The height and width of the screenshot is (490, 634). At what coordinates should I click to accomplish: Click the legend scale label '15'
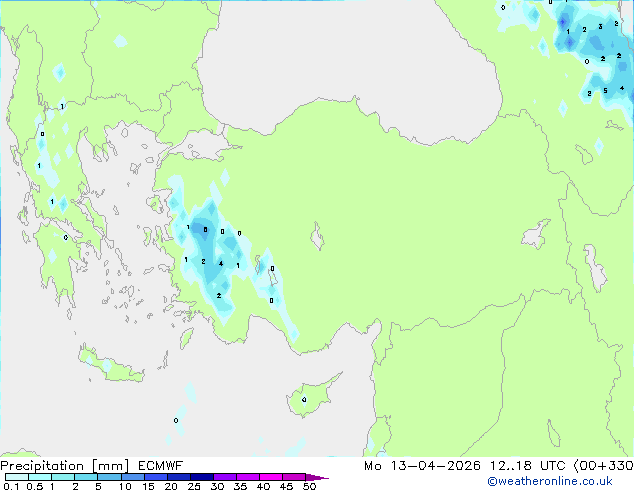(x=148, y=486)
